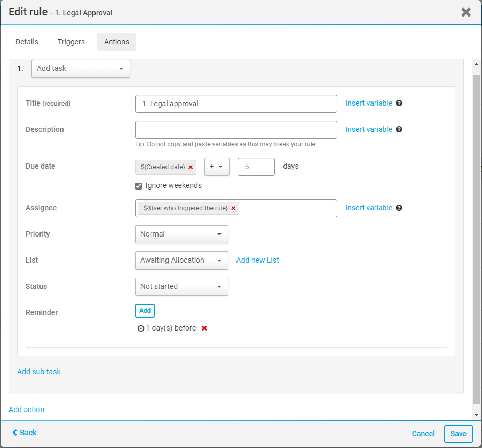The image size is (482, 448).
Task: Open the plus operator dropdown for due date
Action: pyautogui.click(x=216, y=167)
